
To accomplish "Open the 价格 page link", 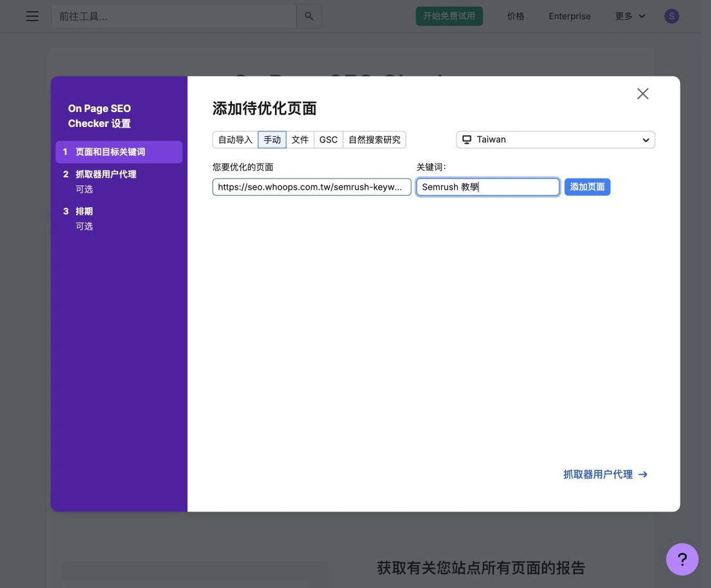I will point(516,16).
